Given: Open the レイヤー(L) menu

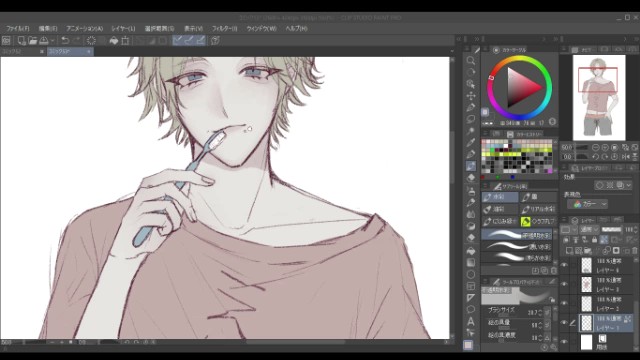Looking at the screenshot, I should (x=123, y=29).
